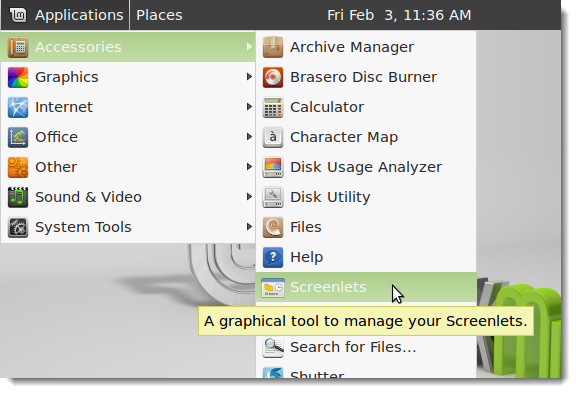Expand Office submenu arrow
The image size is (576, 393).
click(249, 137)
